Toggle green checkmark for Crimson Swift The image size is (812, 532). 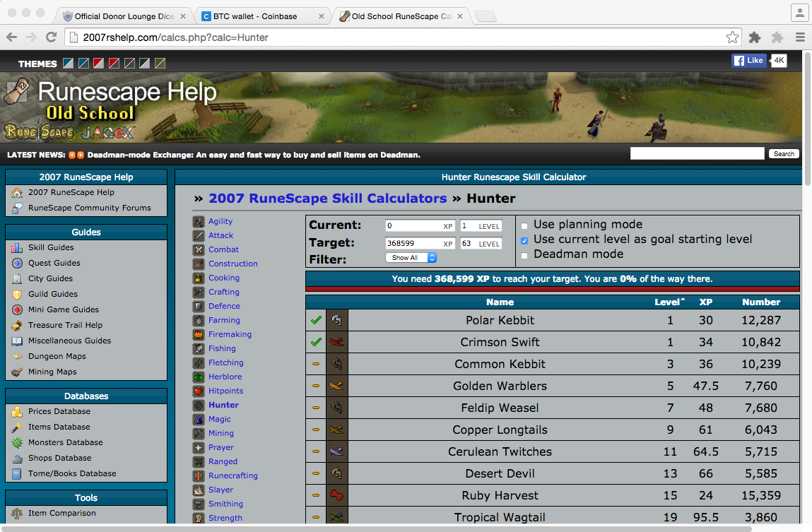tap(316, 342)
